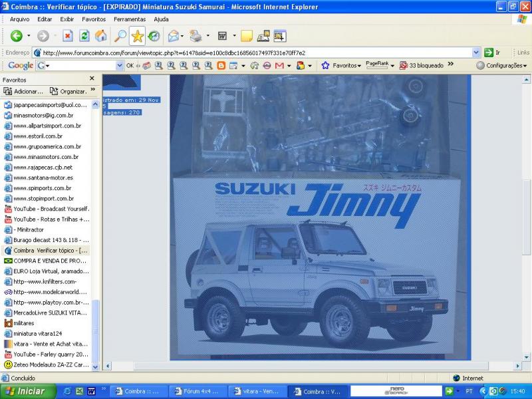The width and height of the screenshot is (532, 399).
Task: Expand the Google search box dropdown
Action: [x=120, y=65]
